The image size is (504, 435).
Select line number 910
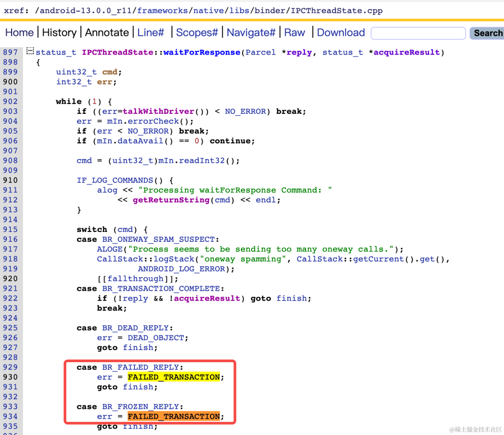10,180
